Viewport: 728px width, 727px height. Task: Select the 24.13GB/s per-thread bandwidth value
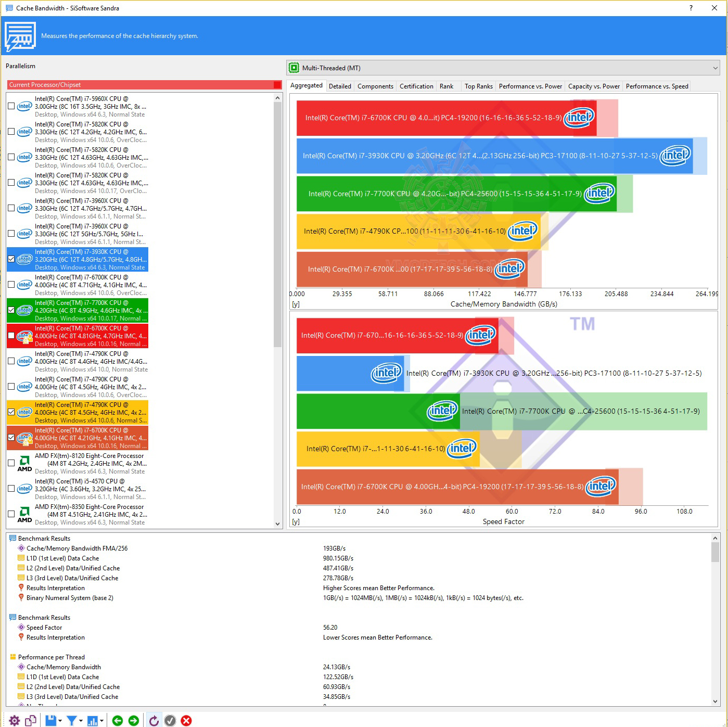337,667
